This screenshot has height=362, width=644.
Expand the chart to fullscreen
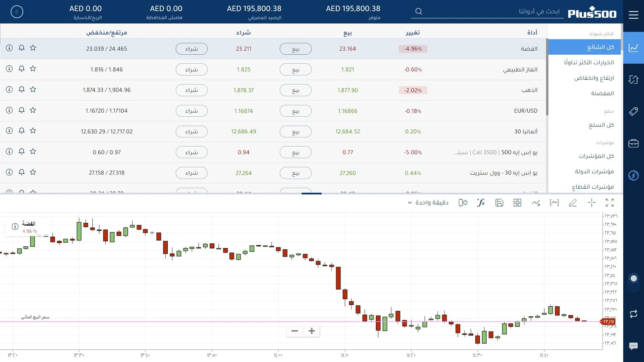click(610, 203)
